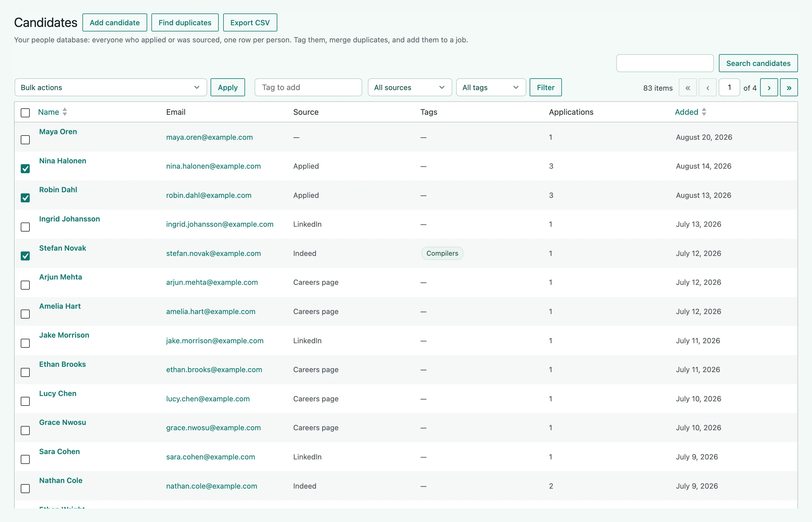The width and height of the screenshot is (812, 522).
Task: Click the Compilers tag on Stefan Novak
Action: click(x=442, y=253)
